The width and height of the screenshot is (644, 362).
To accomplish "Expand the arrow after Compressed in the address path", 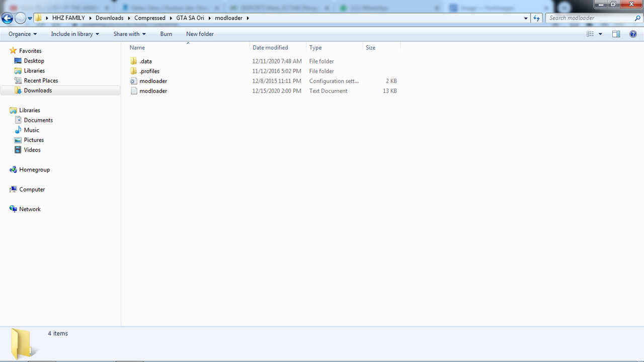I will (171, 18).
